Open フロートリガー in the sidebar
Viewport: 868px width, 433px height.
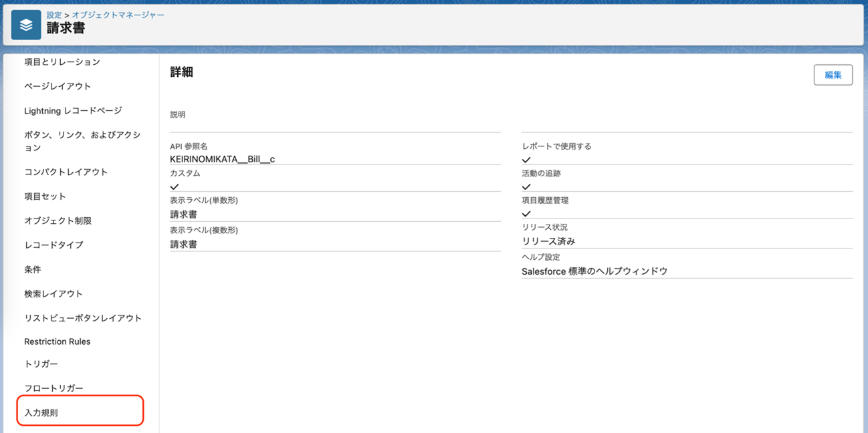(53, 388)
